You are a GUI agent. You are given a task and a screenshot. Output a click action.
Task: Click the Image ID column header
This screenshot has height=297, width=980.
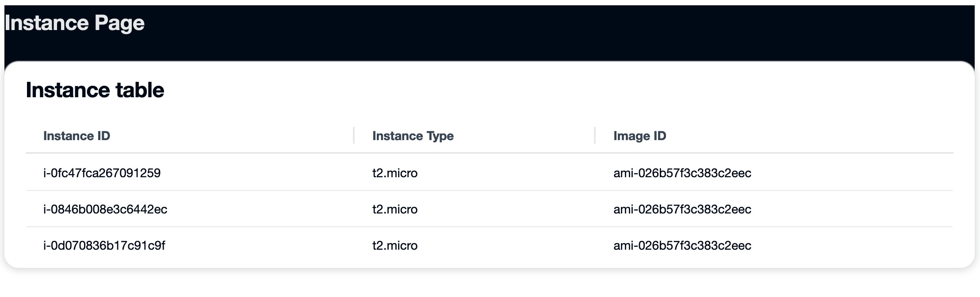[x=639, y=136]
